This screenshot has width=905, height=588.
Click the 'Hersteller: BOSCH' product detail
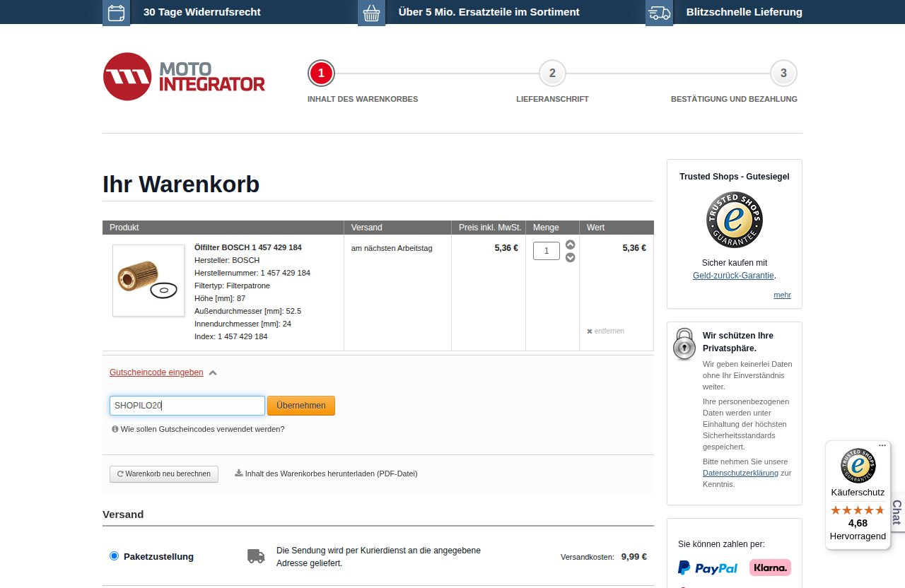click(x=227, y=260)
